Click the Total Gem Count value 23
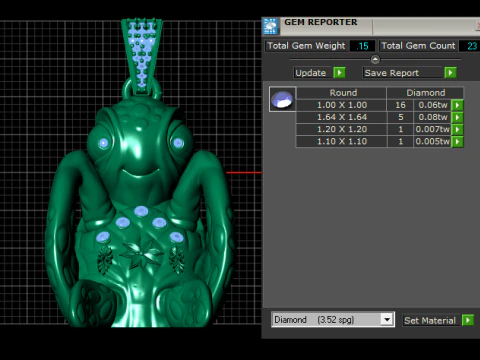The height and width of the screenshot is (360, 480). coord(470,46)
